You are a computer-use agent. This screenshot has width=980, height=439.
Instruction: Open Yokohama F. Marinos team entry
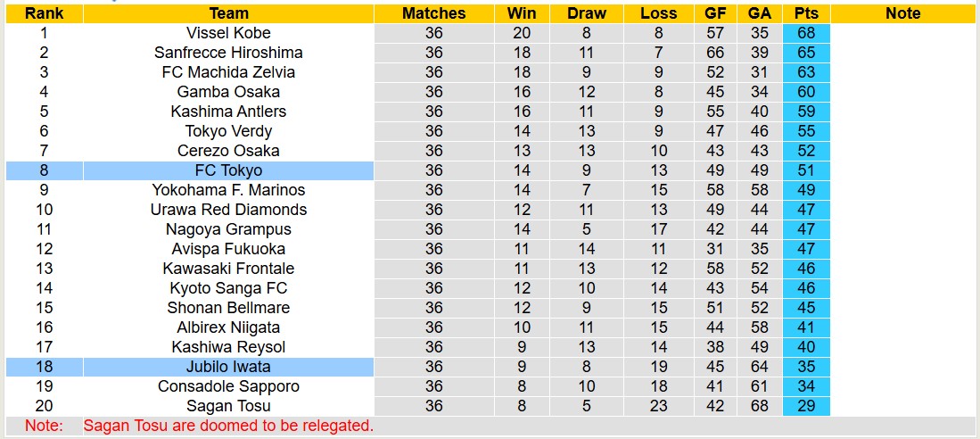(x=228, y=190)
